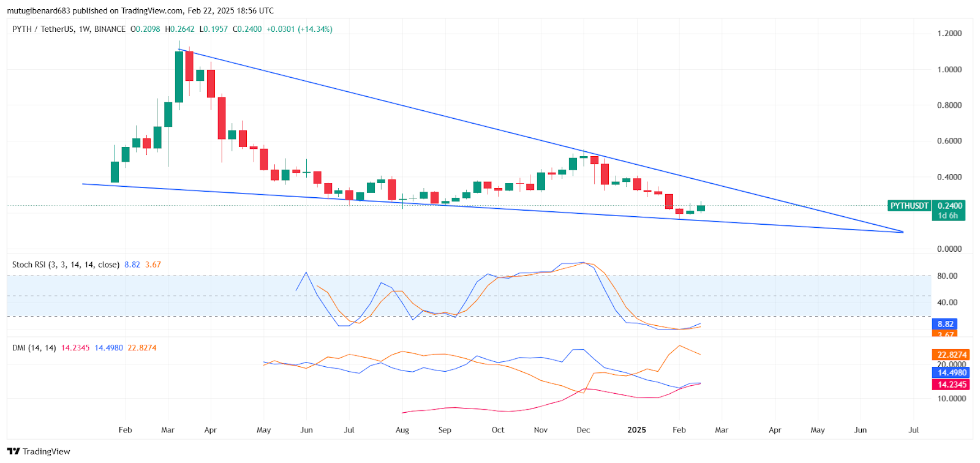Click the Sep time axis label

(445, 430)
